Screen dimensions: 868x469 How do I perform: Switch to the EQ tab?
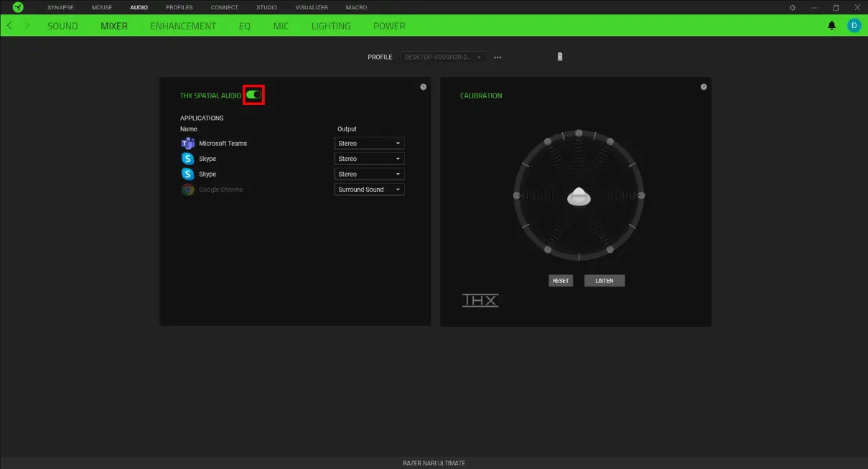pyautogui.click(x=244, y=25)
